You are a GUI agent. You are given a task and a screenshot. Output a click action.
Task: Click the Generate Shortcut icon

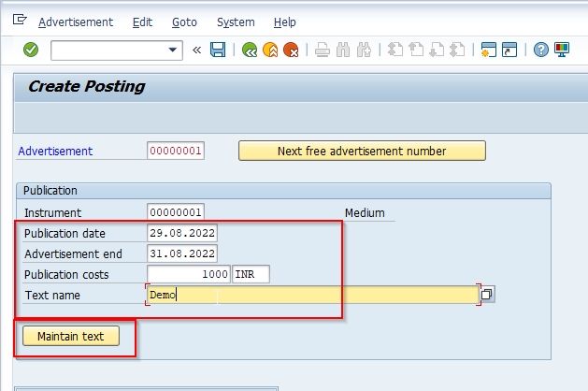pos(509,50)
